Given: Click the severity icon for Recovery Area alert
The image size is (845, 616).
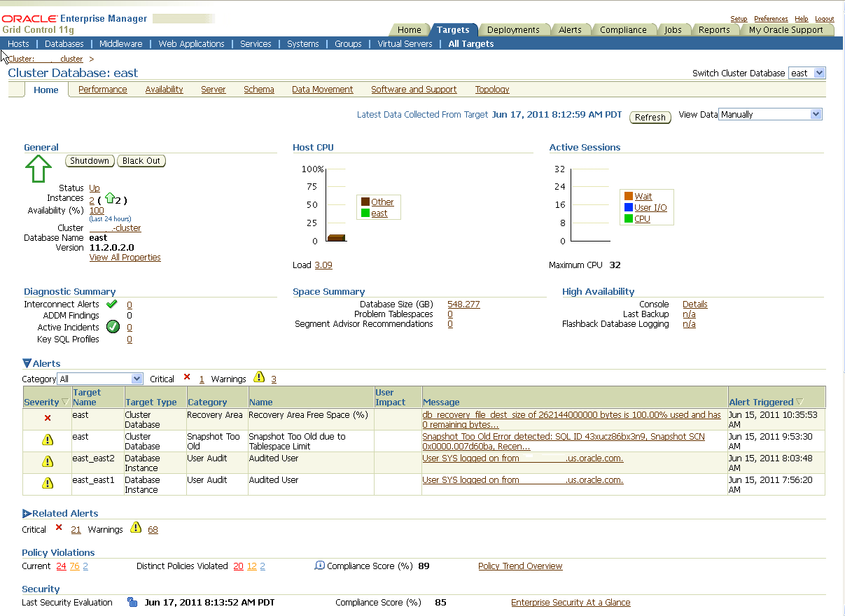Looking at the screenshot, I should [x=48, y=418].
